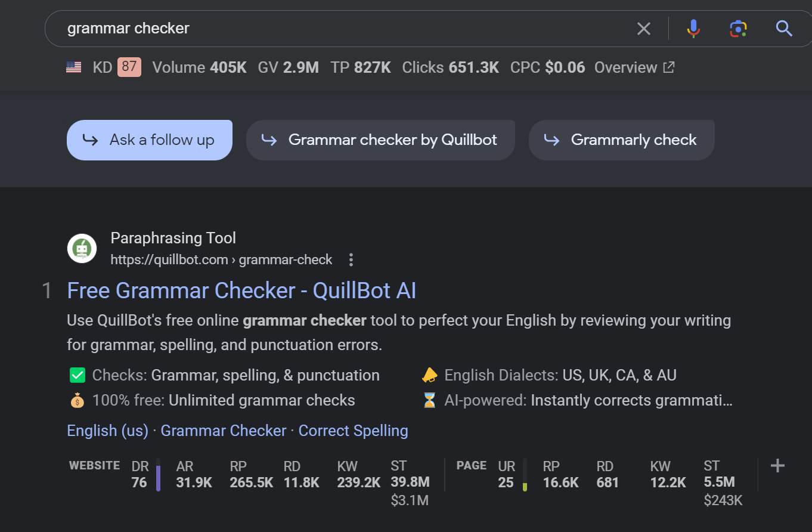812x532 pixels.
Task: Open Google Lens image search icon
Action: (738, 28)
